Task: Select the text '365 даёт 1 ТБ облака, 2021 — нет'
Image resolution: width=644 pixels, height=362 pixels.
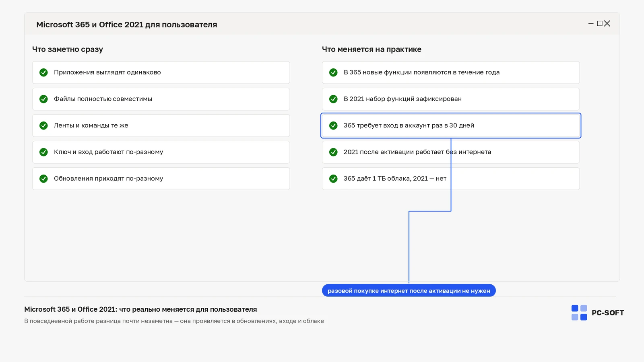Action: (x=395, y=179)
